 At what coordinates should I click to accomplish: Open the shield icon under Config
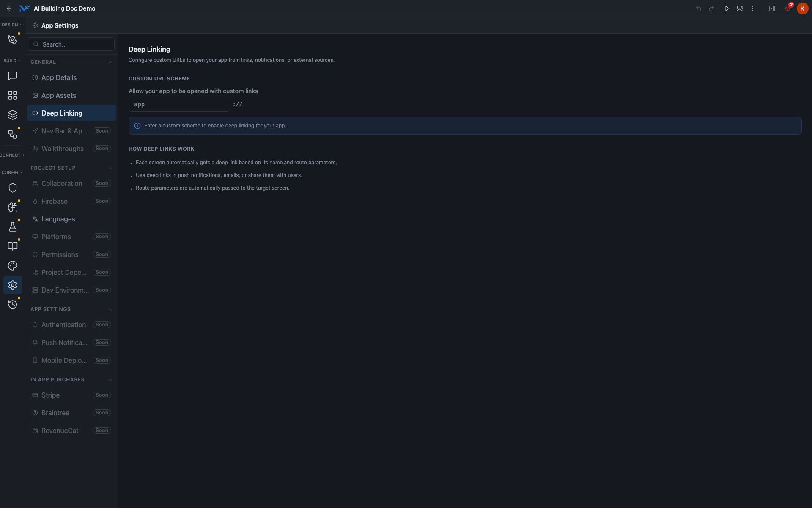pos(13,188)
